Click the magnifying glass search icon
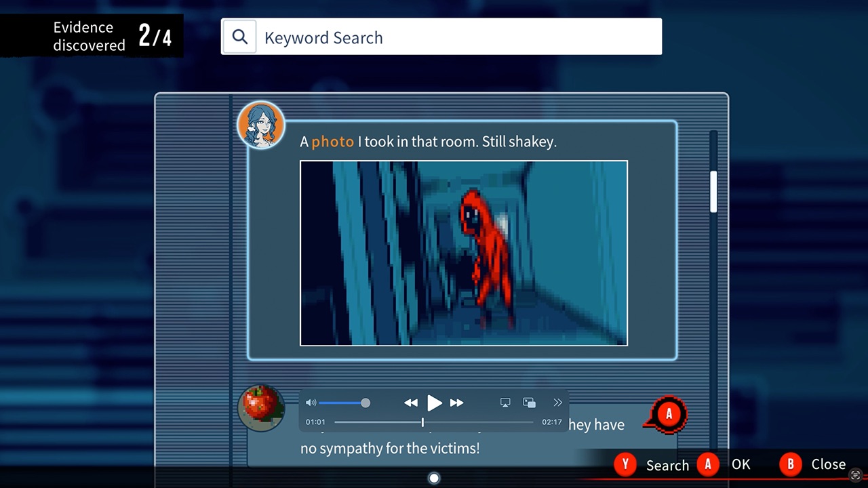The width and height of the screenshot is (868, 488). click(x=239, y=37)
